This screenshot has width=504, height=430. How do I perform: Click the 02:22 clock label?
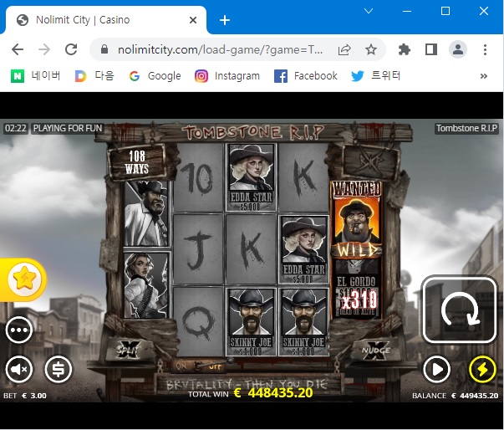click(x=16, y=128)
